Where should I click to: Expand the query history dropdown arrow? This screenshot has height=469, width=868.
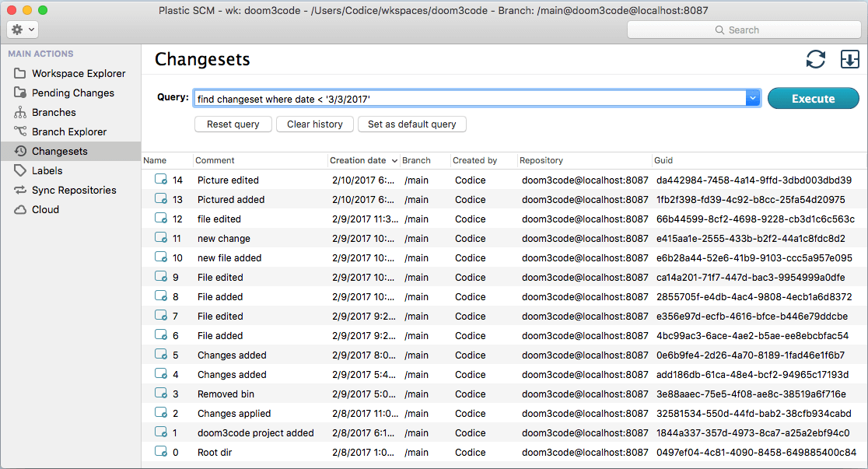click(x=753, y=99)
